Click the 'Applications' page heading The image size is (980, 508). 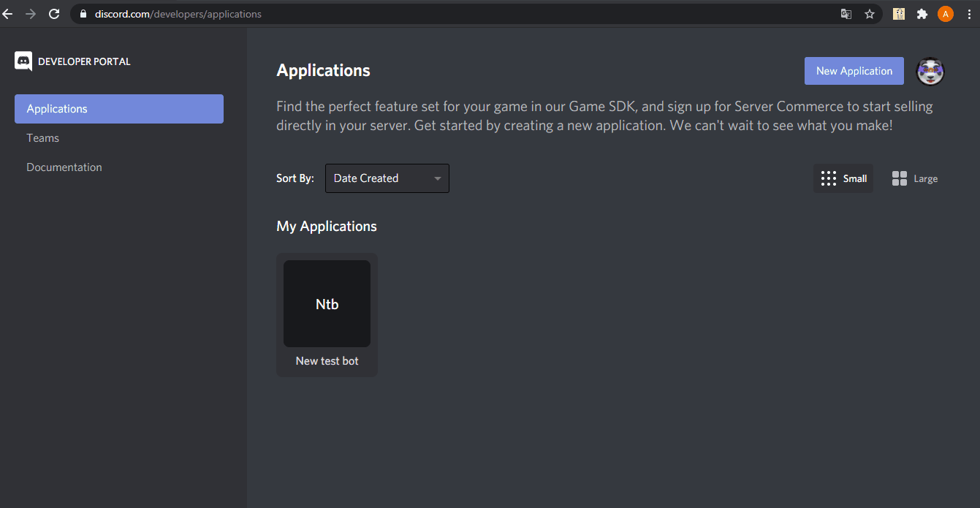click(x=323, y=71)
